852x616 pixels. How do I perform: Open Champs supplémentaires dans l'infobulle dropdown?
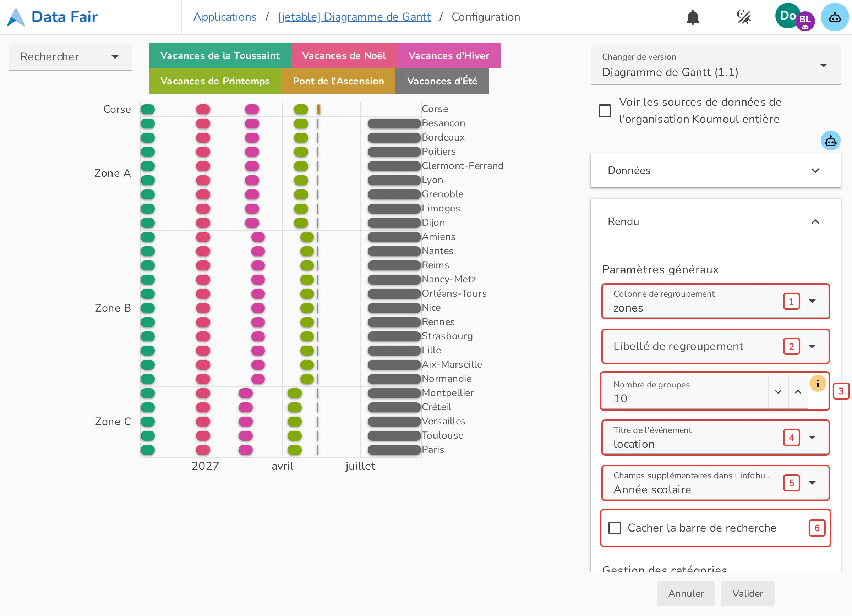(x=715, y=483)
